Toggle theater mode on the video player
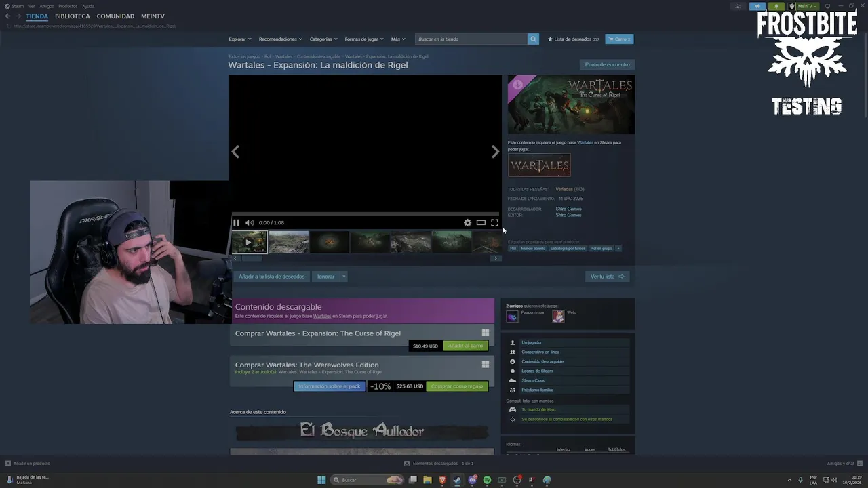868x488 pixels. pyautogui.click(x=481, y=222)
